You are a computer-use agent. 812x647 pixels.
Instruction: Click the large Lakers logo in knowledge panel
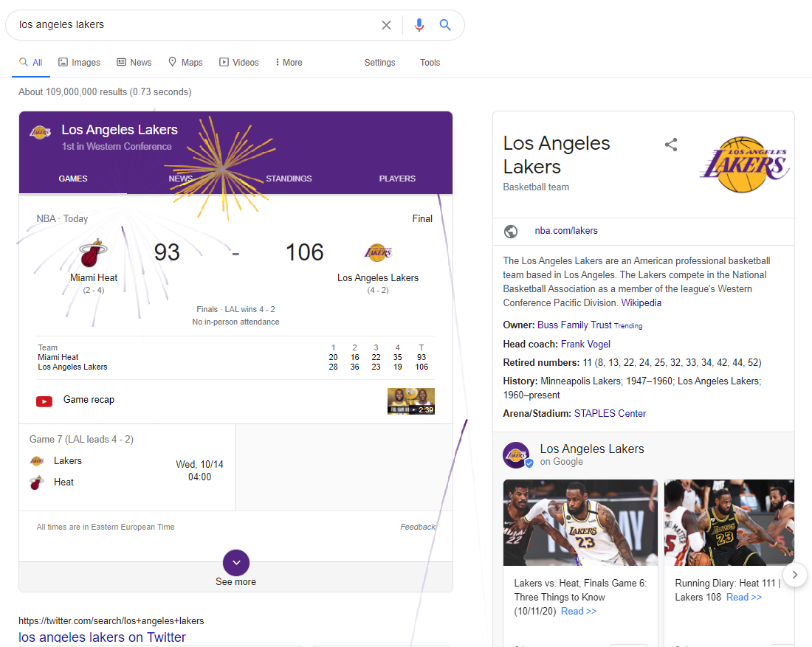click(745, 165)
